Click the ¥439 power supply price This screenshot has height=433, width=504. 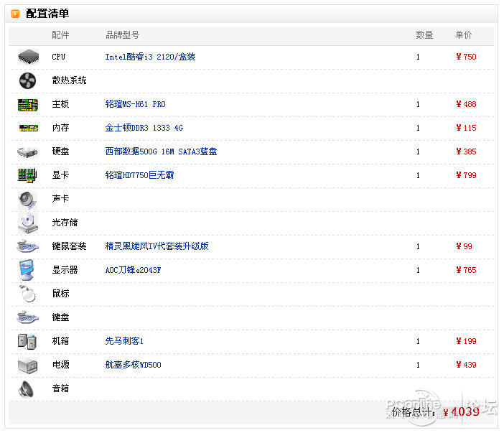[x=466, y=365]
